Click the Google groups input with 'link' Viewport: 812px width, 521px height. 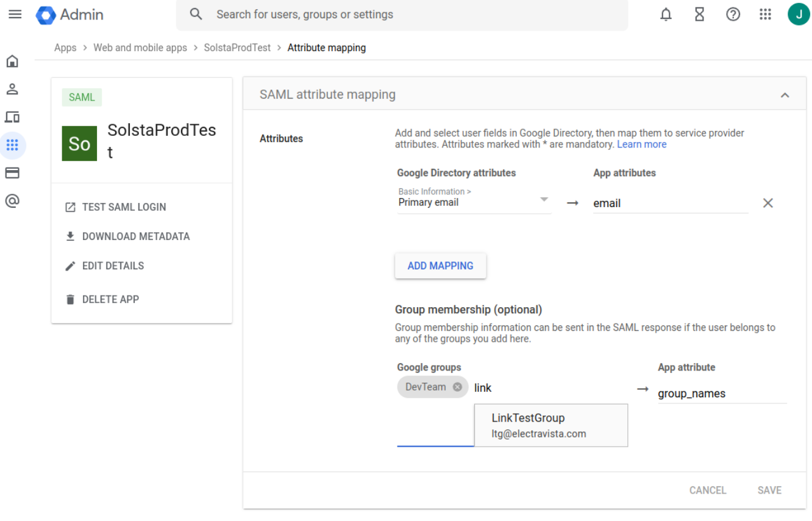[x=552, y=388]
